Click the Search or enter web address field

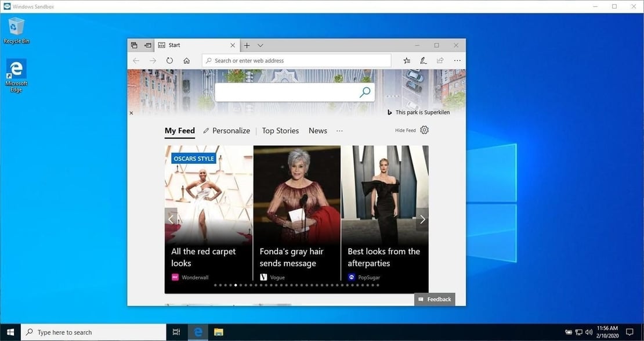(296, 60)
